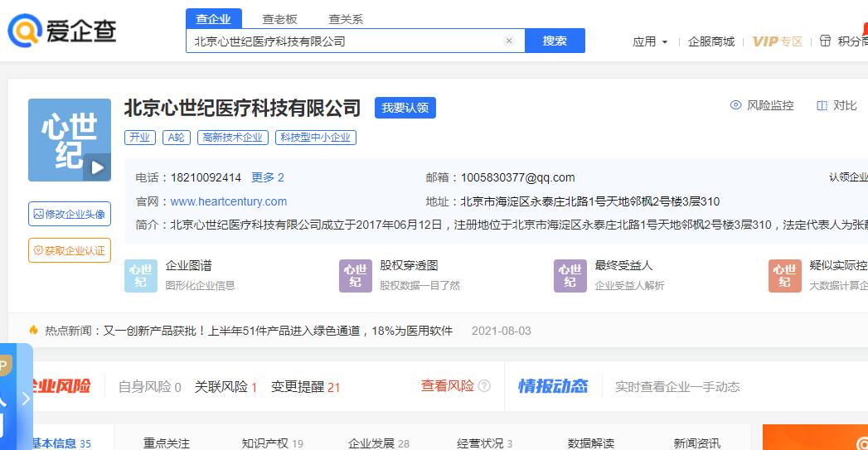
Task: Open the 经营状况 3 tab
Action: coord(484,443)
